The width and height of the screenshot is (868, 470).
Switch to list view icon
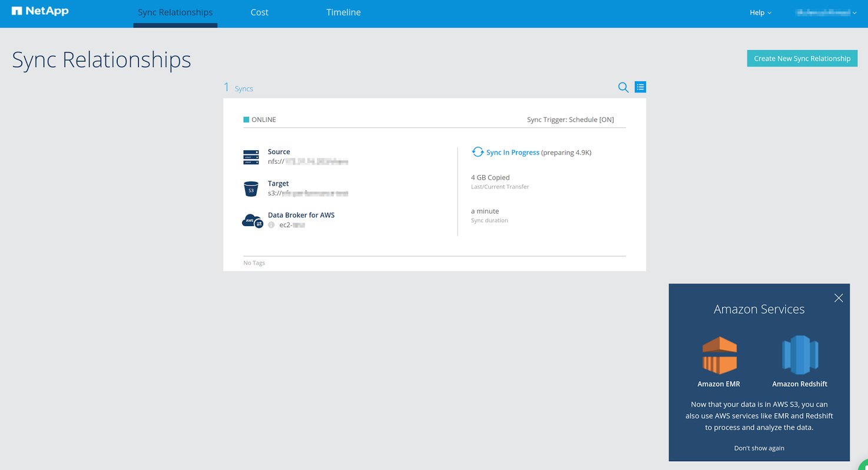click(640, 87)
